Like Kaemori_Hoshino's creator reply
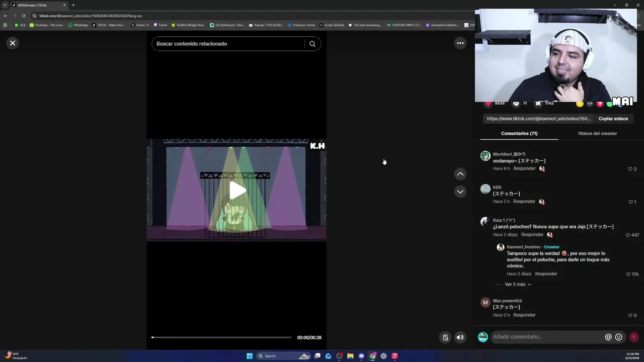Screen dimensions: 644x362 coord(628,274)
